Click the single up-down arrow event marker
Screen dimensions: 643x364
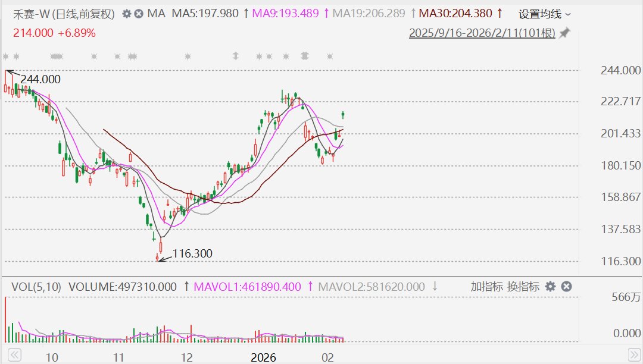(235, 56)
